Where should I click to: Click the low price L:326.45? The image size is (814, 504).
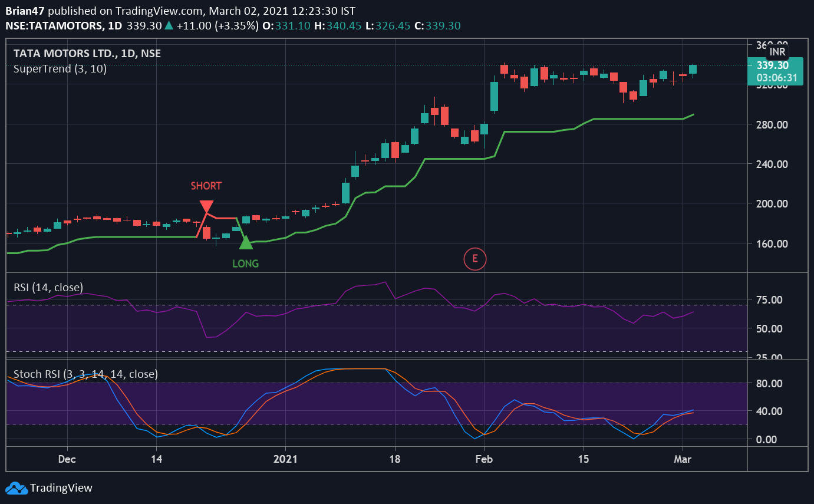[x=387, y=26]
